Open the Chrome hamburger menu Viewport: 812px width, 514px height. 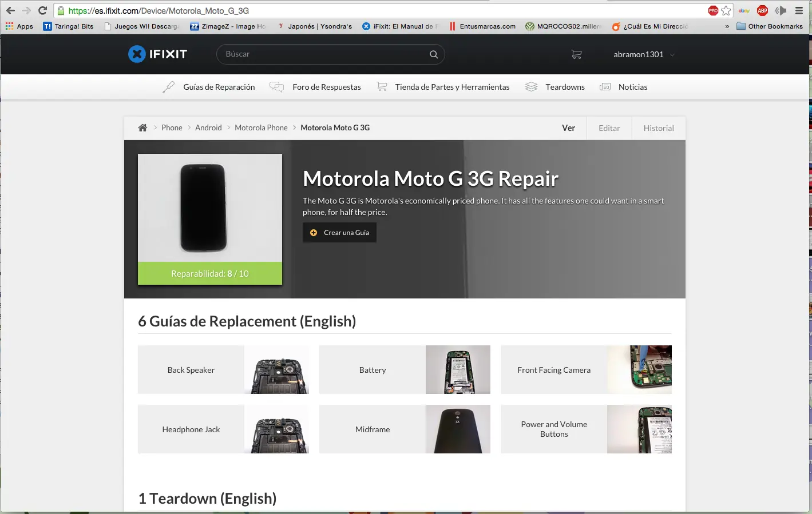pyautogui.click(x=799, y=10)
